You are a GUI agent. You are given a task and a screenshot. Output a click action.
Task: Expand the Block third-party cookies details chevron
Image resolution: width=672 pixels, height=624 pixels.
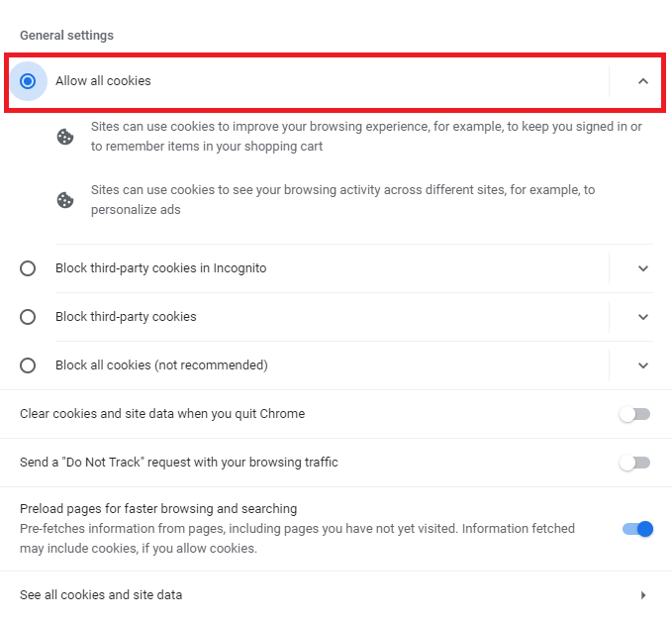tap(643, 317)
